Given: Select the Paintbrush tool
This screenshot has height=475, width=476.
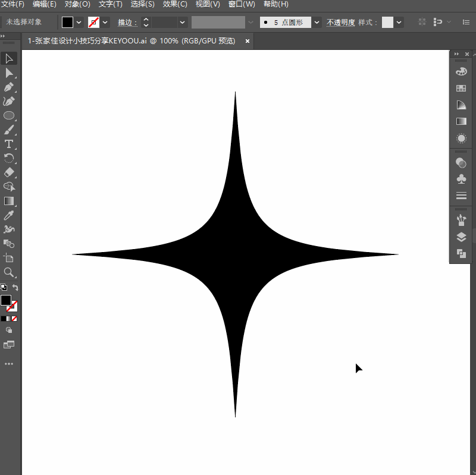Looking at the screenshot, I should [9, 130].
